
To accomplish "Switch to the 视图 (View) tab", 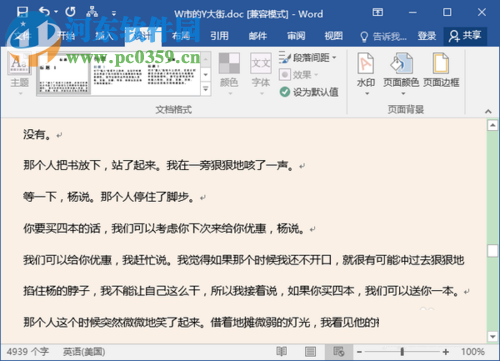I will (334, 36).
